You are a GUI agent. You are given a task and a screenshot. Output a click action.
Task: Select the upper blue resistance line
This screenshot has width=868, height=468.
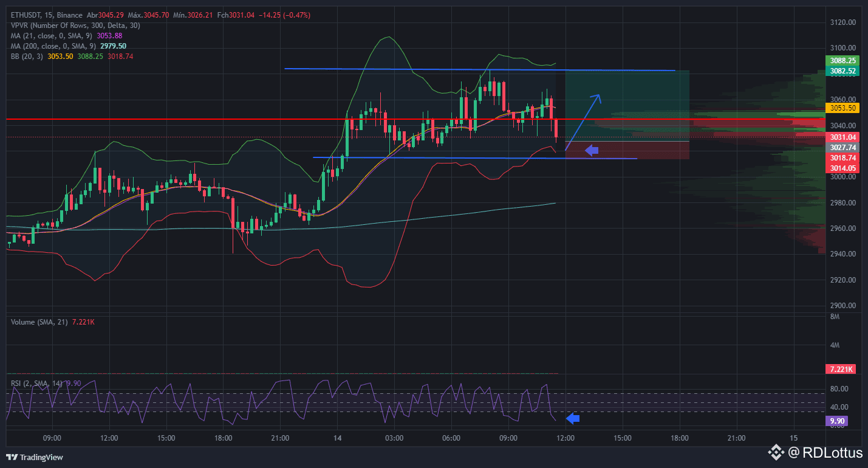point(480,69)
